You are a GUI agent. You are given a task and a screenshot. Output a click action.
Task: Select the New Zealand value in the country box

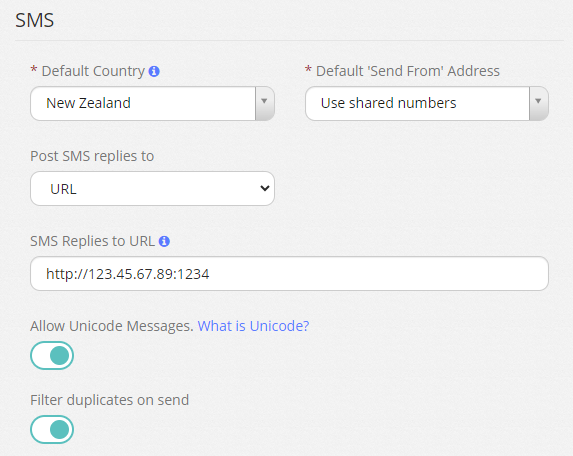pos(88,103)
